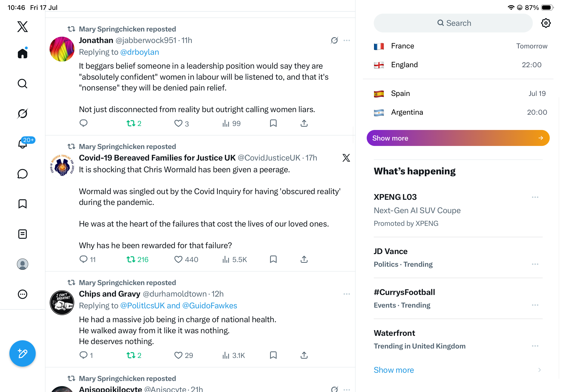Go to the Home timeline tab

(23, 53)
